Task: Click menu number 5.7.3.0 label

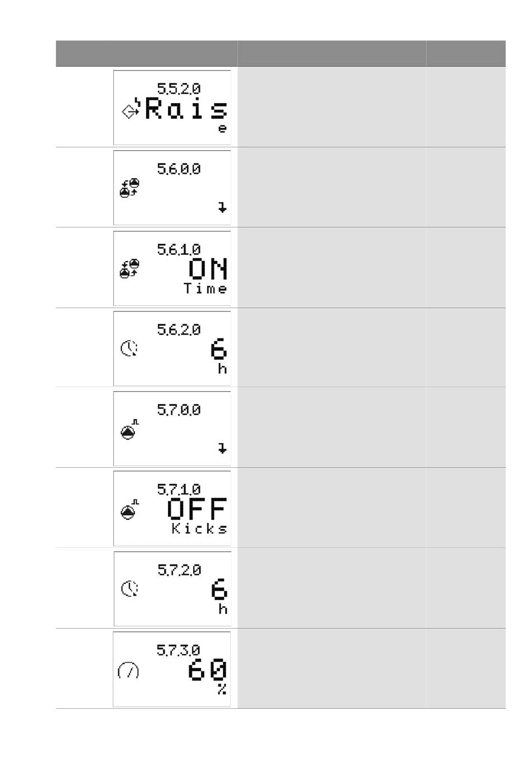Action: click(x=178, y=650)
